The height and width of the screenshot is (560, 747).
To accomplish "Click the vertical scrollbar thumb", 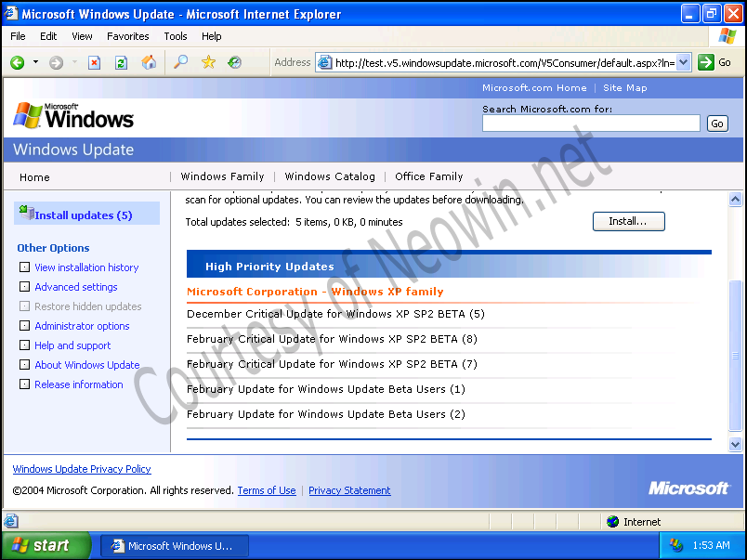I will [735, 356].
